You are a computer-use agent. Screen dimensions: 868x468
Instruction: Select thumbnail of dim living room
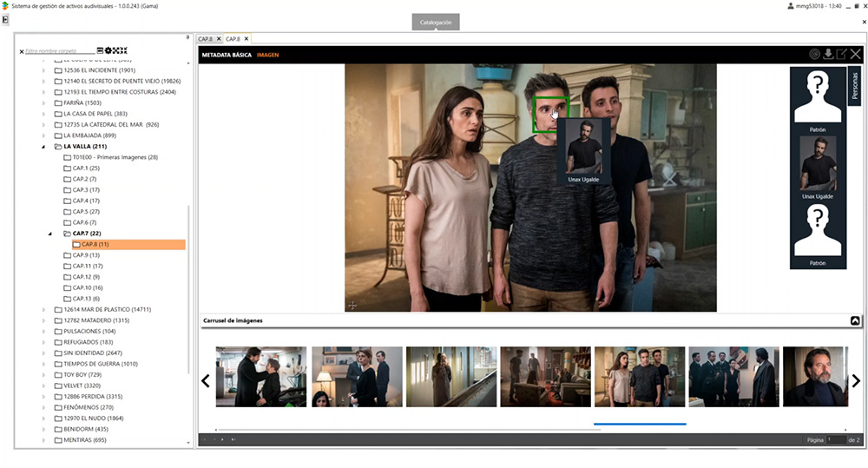pyautogui.click(x=545, y=377)
